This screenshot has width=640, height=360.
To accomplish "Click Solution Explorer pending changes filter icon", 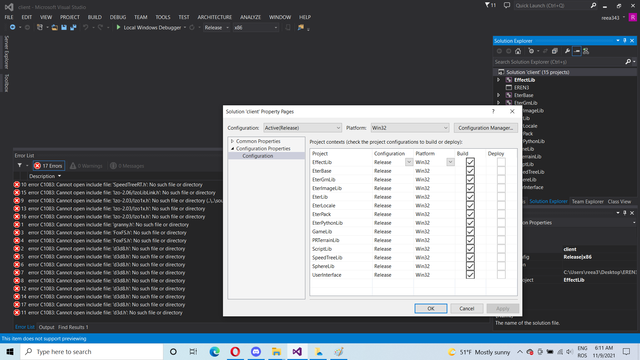I will point(531,51).
